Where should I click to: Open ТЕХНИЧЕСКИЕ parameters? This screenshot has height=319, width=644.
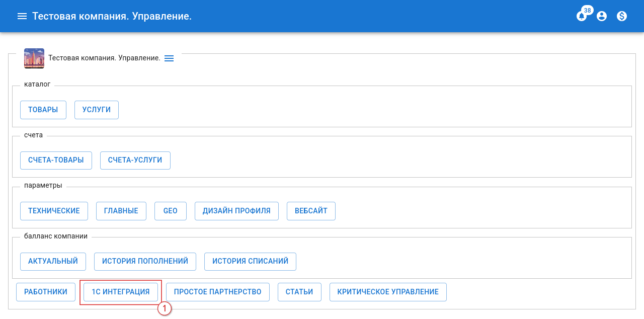point(54,211)
